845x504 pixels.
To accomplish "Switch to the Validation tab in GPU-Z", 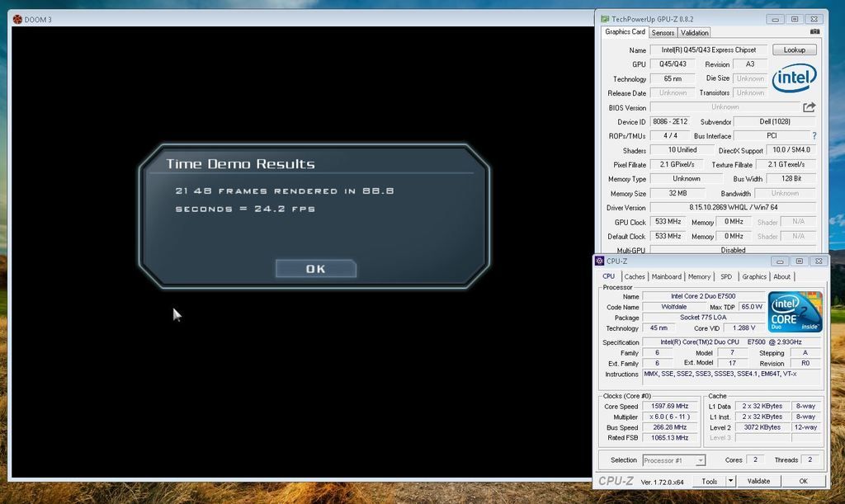I will coord(694,33).
